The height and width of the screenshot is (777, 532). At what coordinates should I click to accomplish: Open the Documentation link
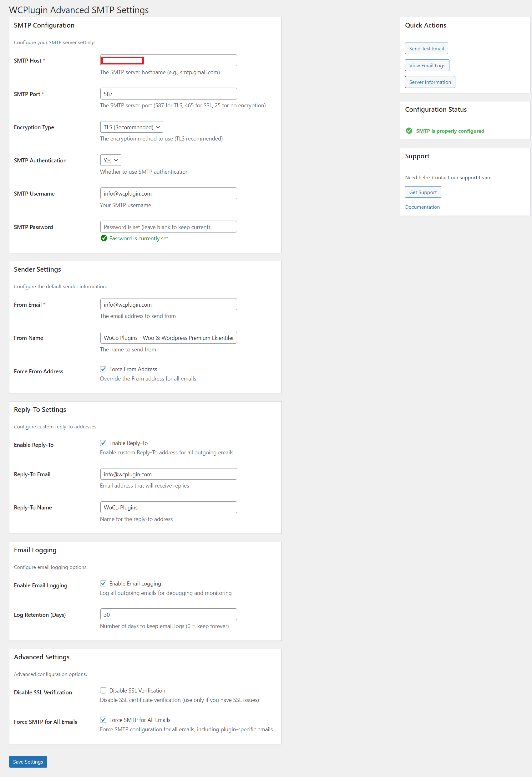423,207
